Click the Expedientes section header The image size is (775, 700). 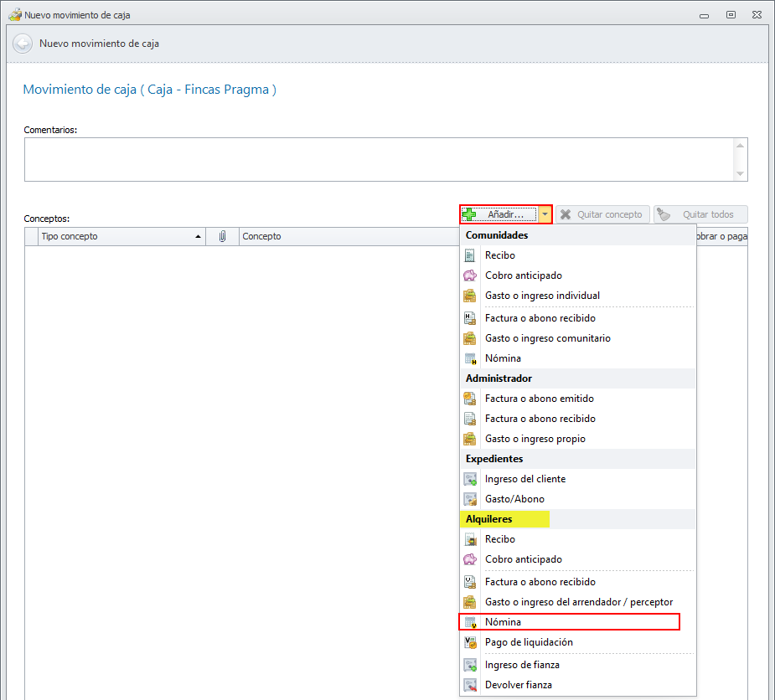tap(578, 459)
